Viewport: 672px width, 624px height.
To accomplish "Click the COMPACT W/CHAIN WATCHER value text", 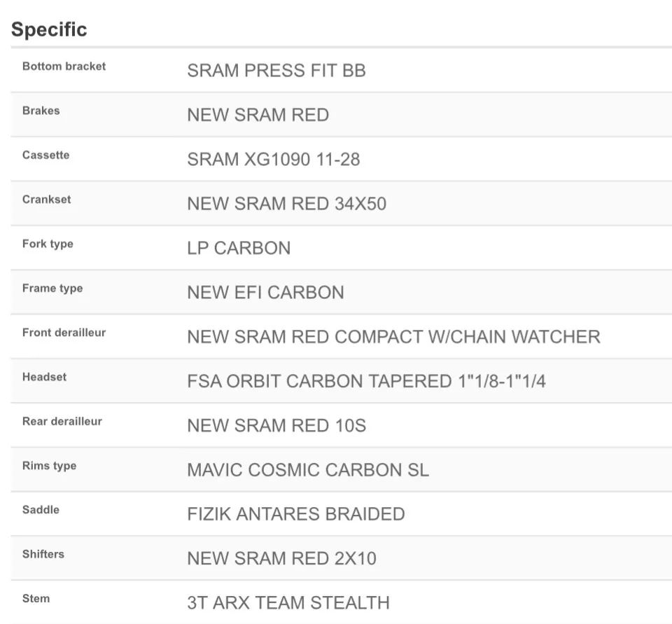I will [467, 337].
